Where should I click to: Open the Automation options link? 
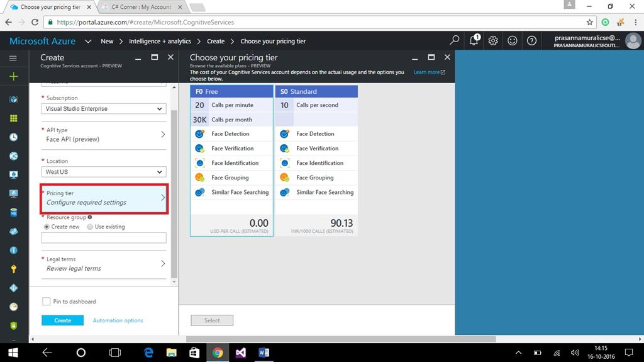(x=118, y=320)
